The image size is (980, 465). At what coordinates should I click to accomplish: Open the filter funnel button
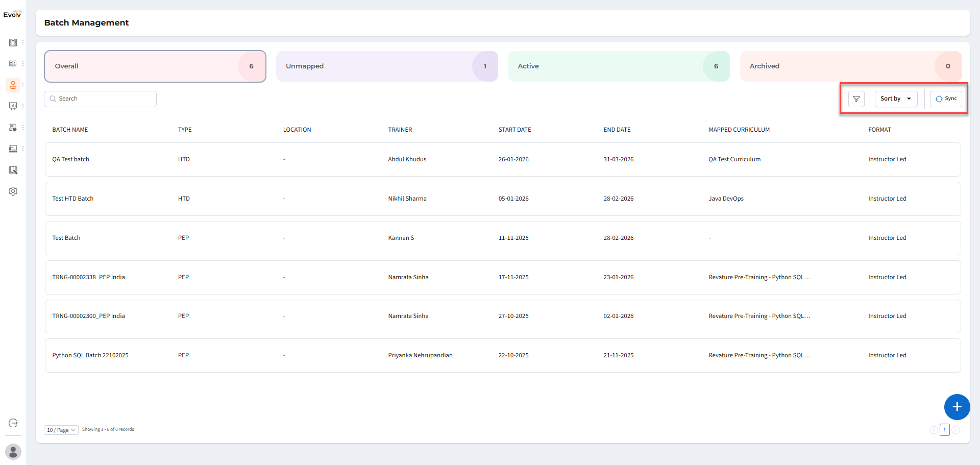tap(856, 99)
